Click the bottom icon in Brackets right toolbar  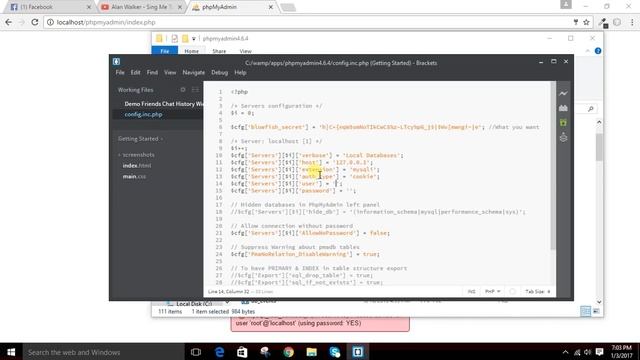[x=563, y=138]
